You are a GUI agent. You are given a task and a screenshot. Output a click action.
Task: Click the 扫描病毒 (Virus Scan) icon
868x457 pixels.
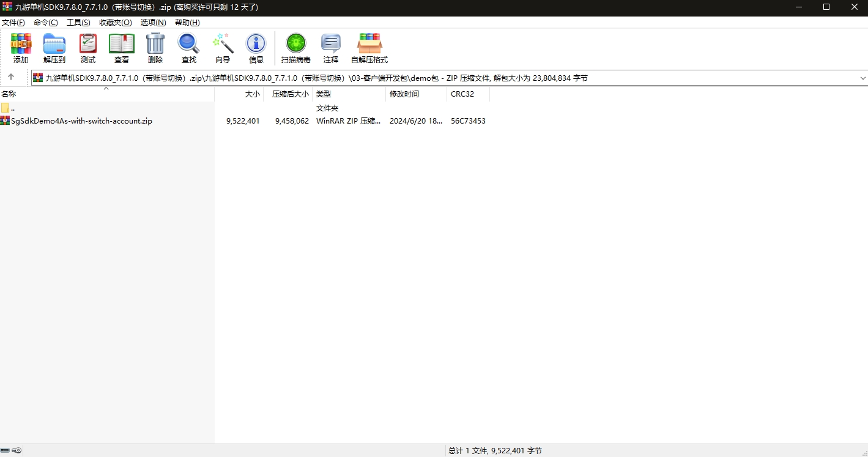(296, 48)
